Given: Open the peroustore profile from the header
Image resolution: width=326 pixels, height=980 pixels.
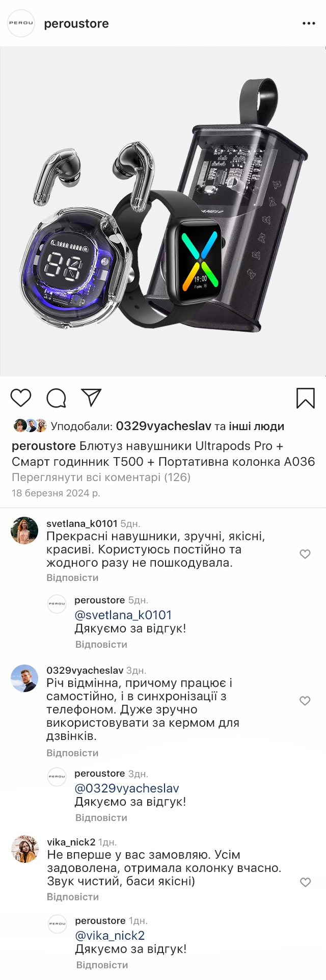Looking at the screenshot, I should click(76, 24).
